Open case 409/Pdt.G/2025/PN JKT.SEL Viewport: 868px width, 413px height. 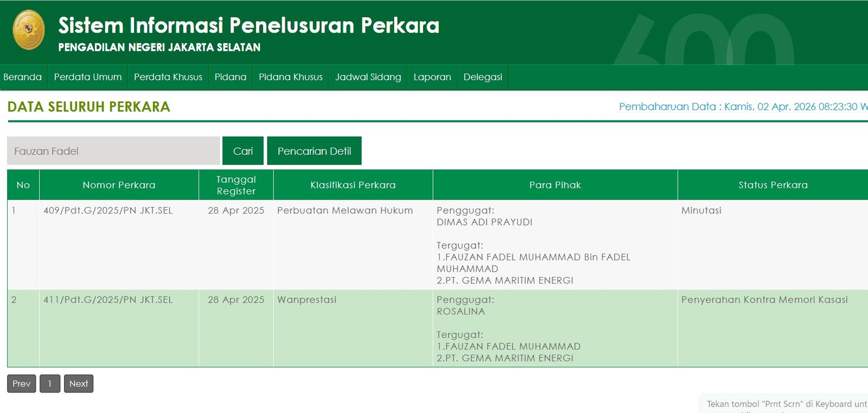point(108,210)
